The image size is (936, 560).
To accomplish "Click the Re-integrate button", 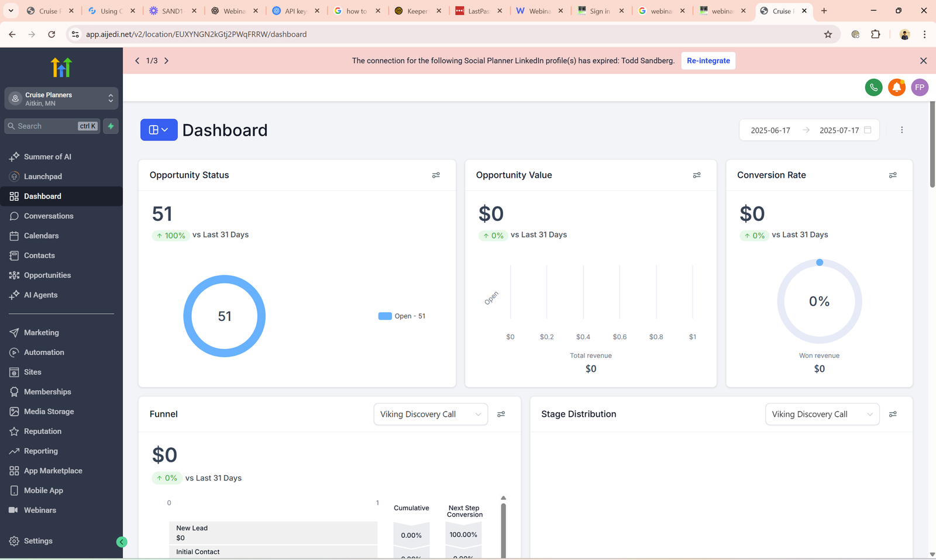I will (708, 61).
